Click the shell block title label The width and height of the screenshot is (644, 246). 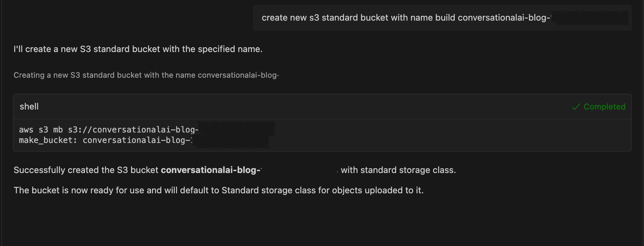click(29, 107)
